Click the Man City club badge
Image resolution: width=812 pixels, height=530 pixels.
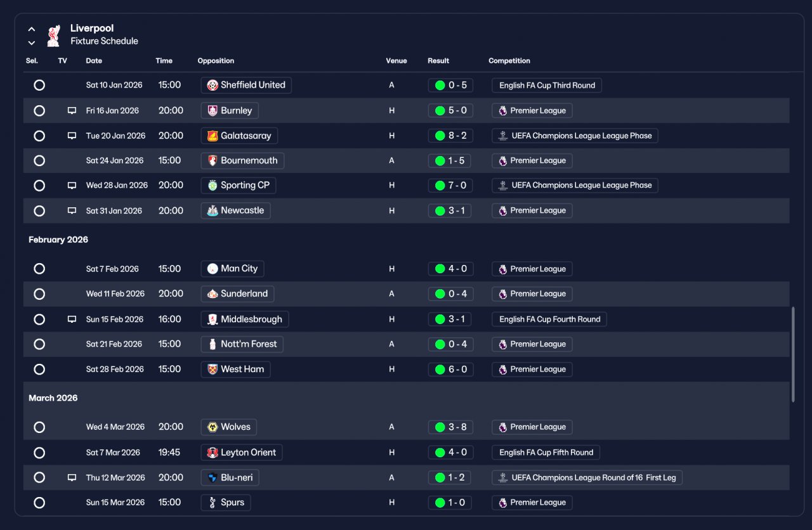213,269
